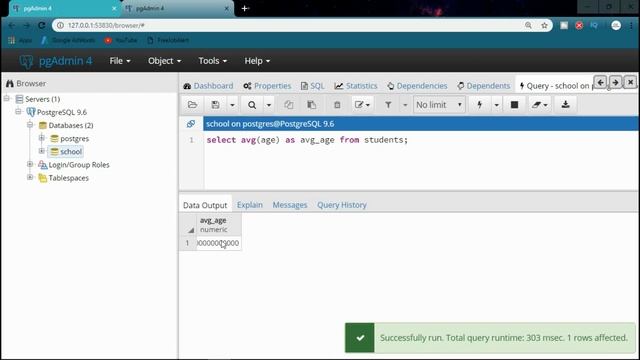Open the Clear eraser dropdown

tap(539, 105)
